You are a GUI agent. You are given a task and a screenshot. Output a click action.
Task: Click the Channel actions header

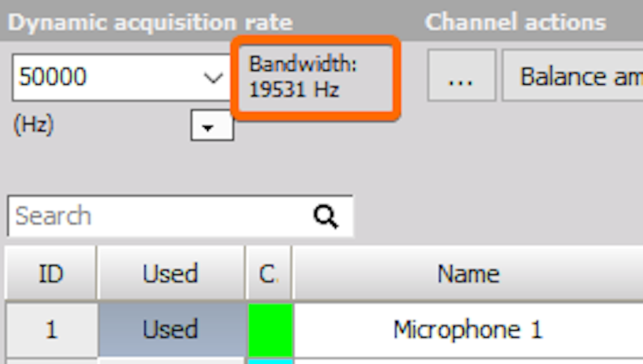pyautogui.click(x=516, y=22)
